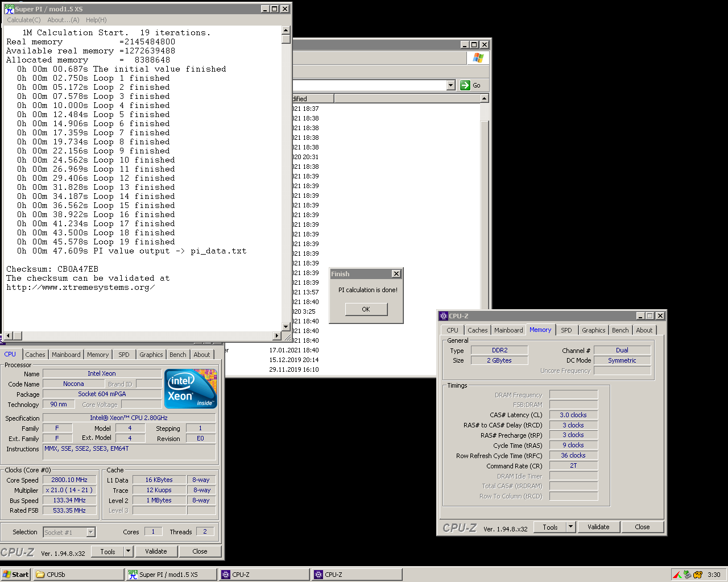Click the tRFC value 36 clocks
This screenshot has height=582, width=728.
click(573, 455)
